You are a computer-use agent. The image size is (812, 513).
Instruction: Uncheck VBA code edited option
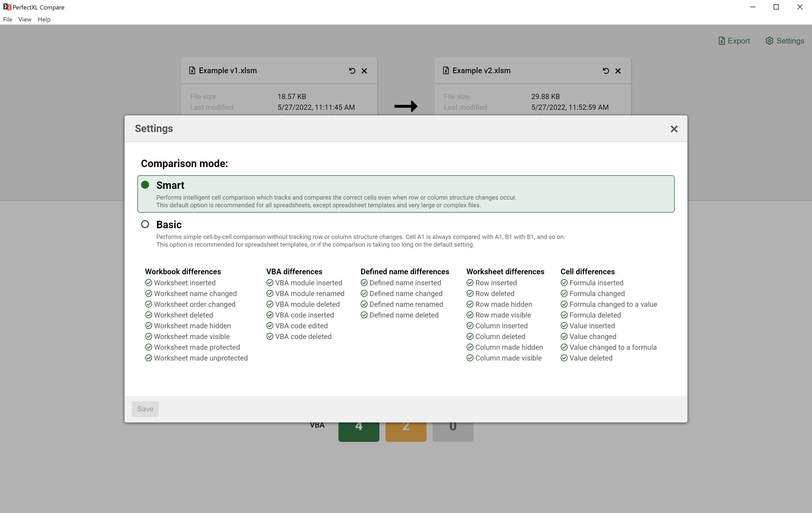tap(269, 326)
